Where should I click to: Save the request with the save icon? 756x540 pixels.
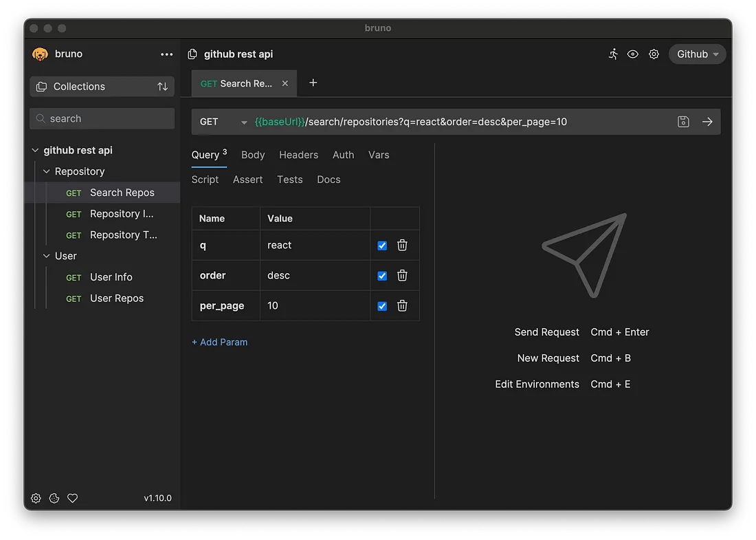(683, 122)
